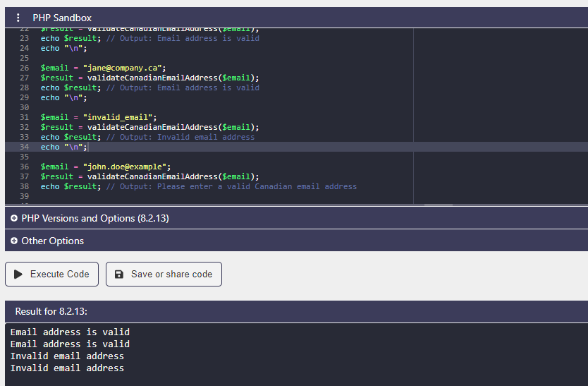Click the play icon on Execute Code

click(18, 275)
